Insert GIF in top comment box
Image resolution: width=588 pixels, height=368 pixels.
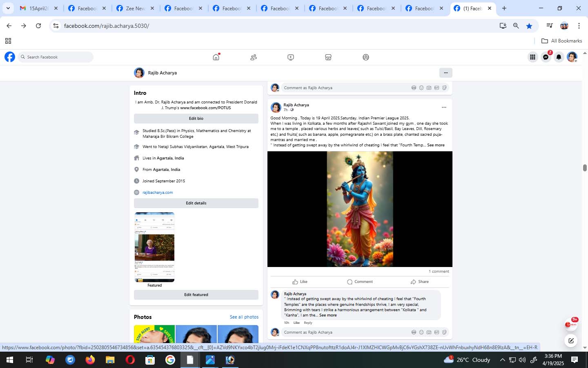437,88
